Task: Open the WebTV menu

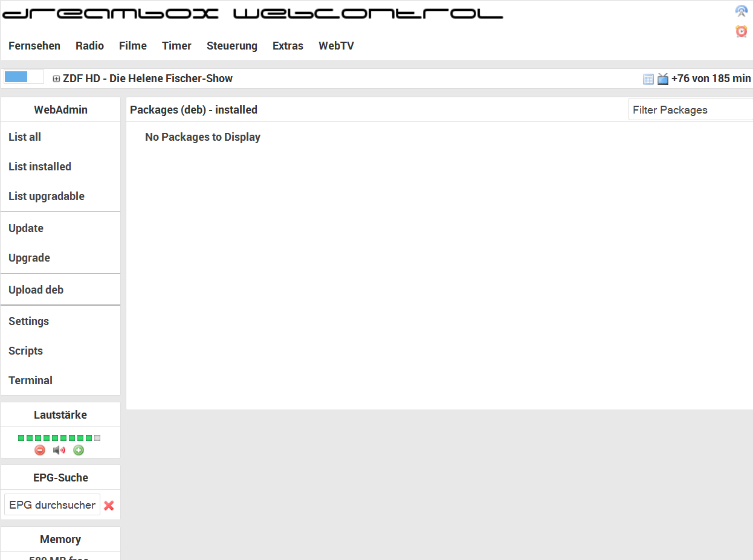Action: click(336, 46)
